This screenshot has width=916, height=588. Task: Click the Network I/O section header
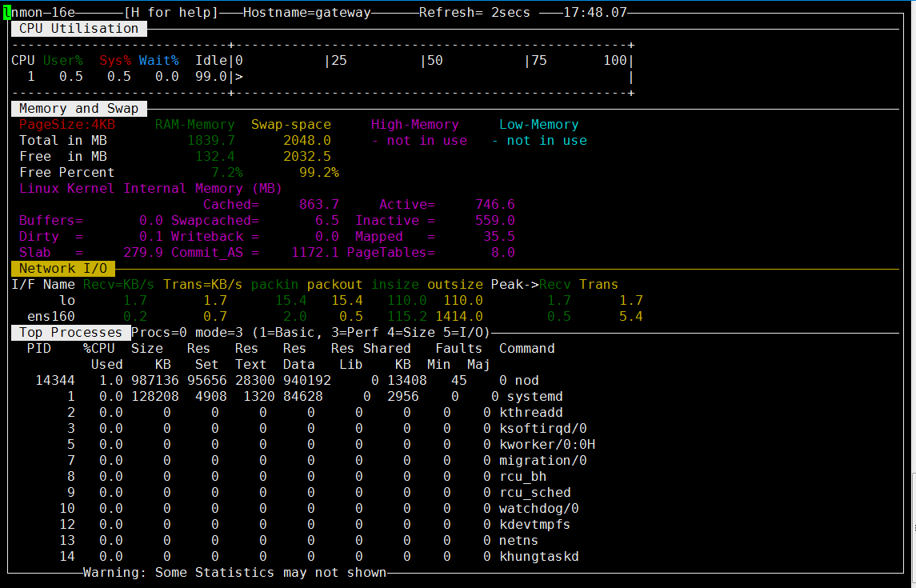[63, 269]
